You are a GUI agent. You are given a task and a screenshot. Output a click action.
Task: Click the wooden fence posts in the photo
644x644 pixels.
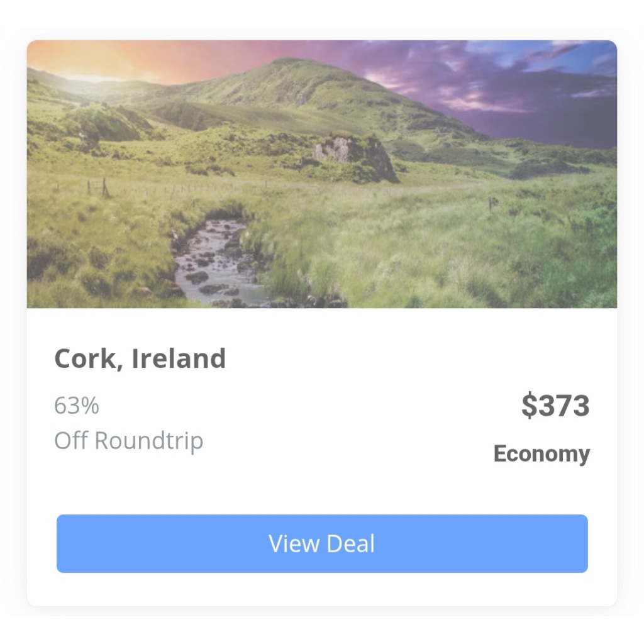point(97,187)
